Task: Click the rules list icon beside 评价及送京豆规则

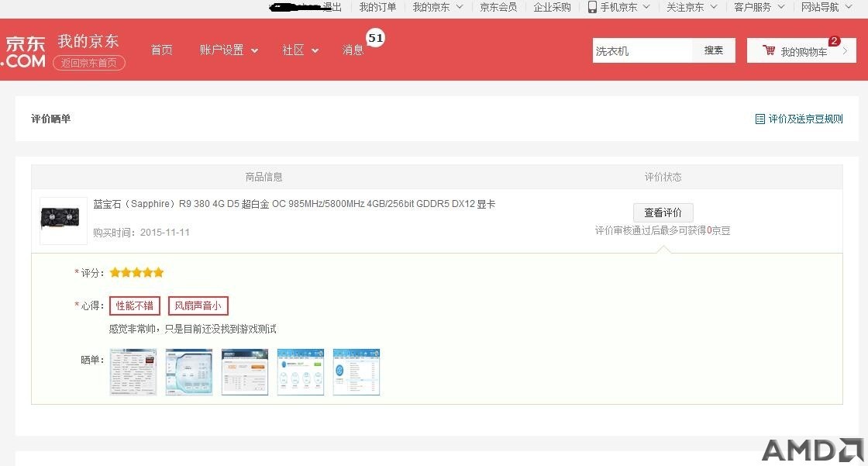Action: coord(760,119)
